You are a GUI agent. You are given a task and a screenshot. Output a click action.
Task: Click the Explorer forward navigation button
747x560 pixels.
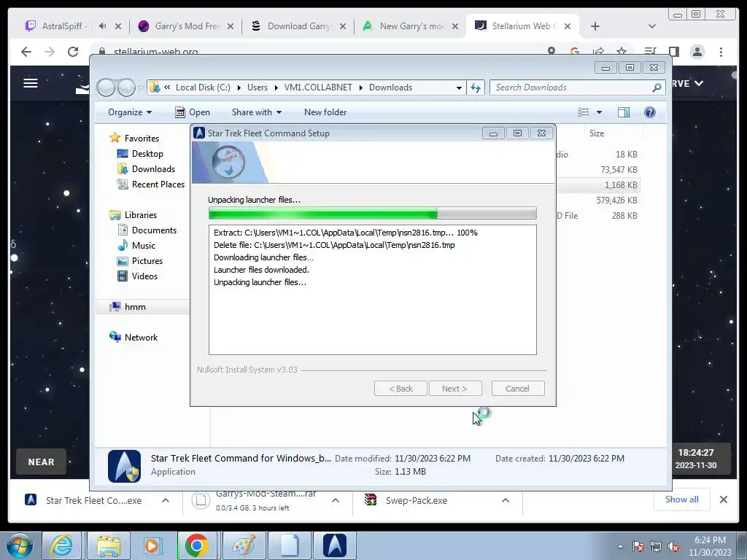pos(126,87)
